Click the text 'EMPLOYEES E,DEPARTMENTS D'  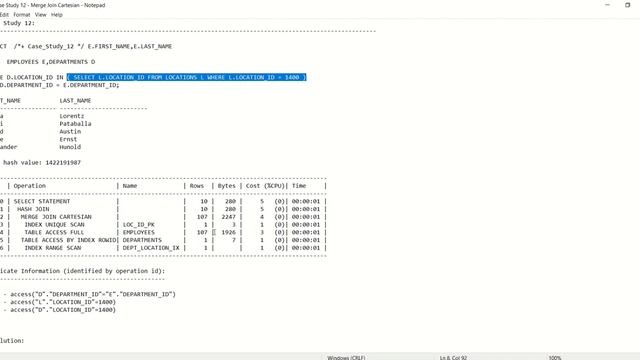tap(51, 62)
